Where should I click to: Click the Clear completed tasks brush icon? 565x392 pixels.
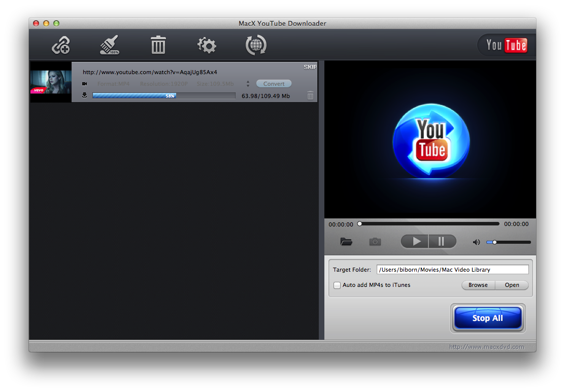tap(109, 45)
